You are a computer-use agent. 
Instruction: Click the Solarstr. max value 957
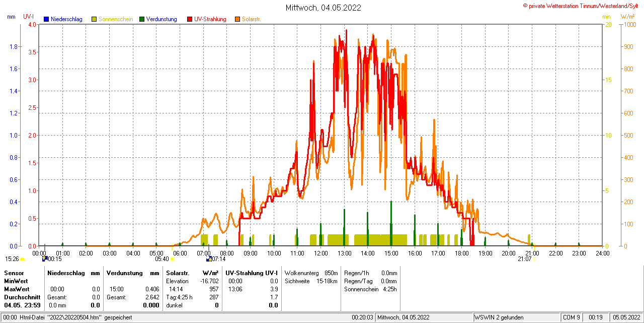coord(214,289)
